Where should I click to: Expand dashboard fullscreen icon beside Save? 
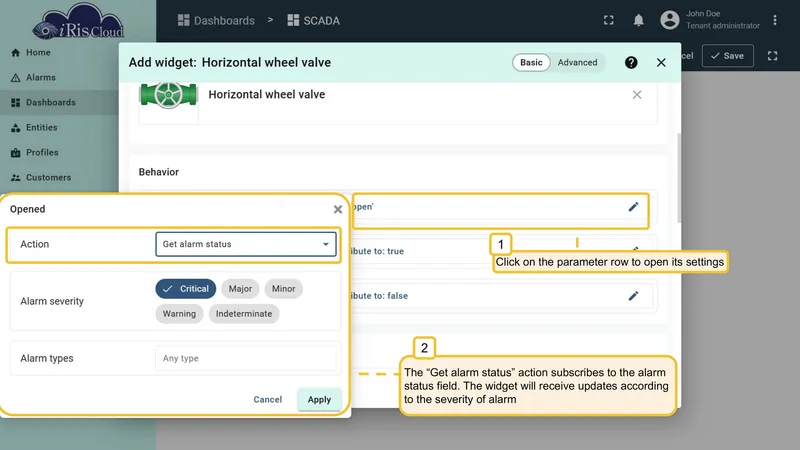[x=772, y=56]
